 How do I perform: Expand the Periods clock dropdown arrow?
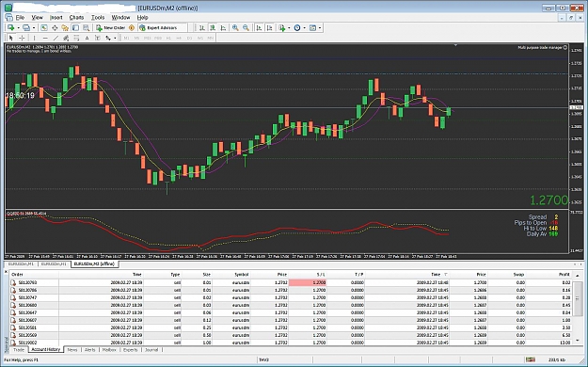click(304, 28)
